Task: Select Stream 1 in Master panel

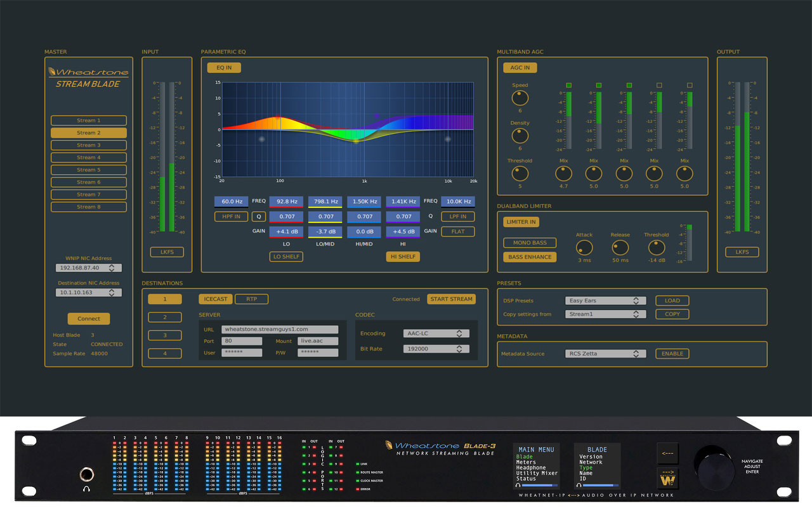Action: (89, 120)
